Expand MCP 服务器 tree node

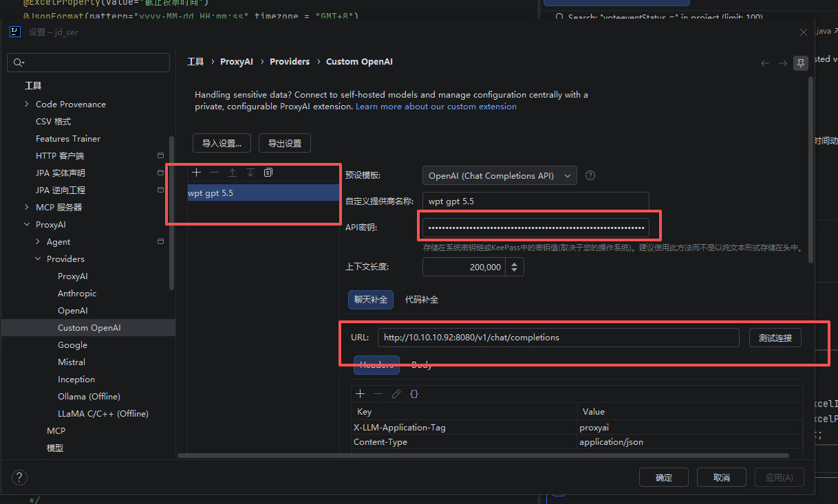click(27, 207)
